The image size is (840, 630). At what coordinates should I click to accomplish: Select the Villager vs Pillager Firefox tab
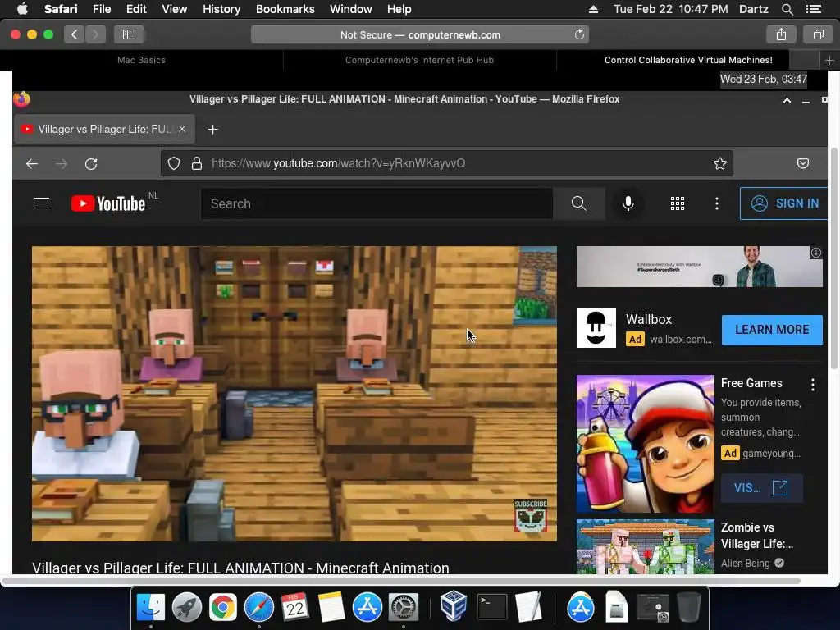[104, 129]
